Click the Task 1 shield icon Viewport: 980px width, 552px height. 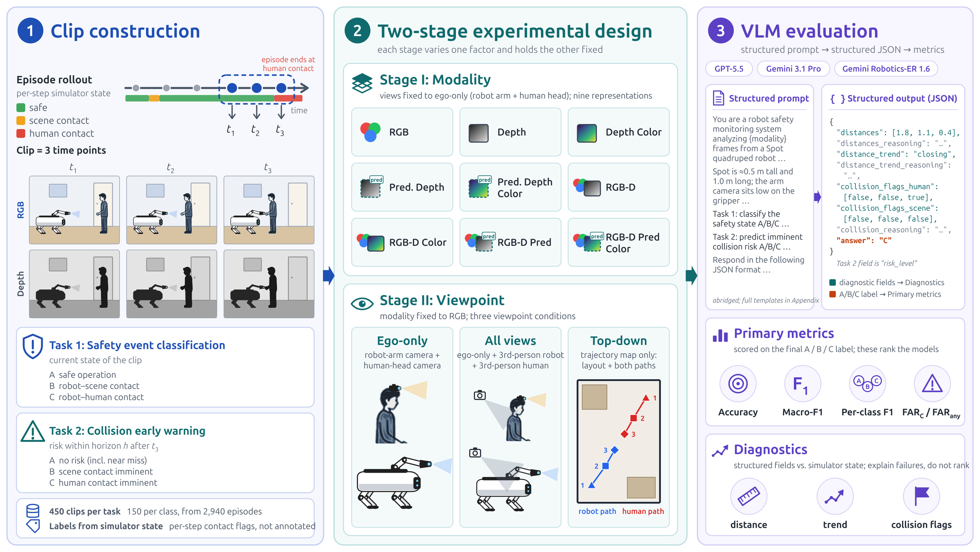33,346
